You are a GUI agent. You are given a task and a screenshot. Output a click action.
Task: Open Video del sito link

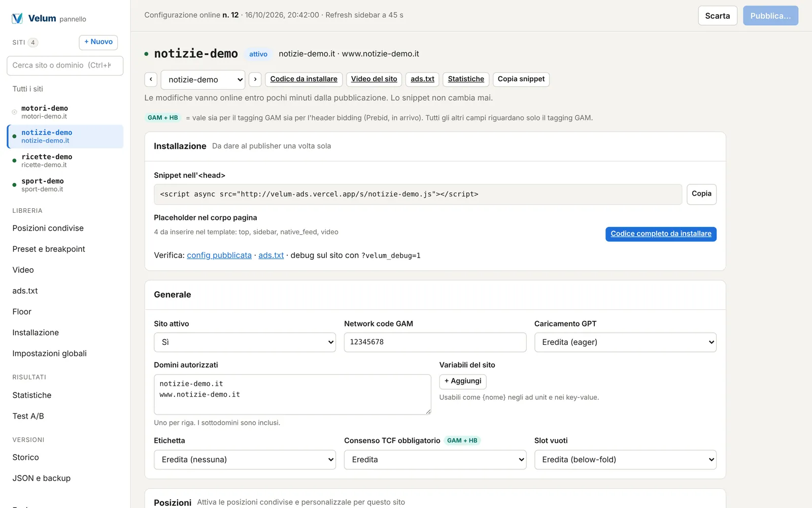point(374,79)
